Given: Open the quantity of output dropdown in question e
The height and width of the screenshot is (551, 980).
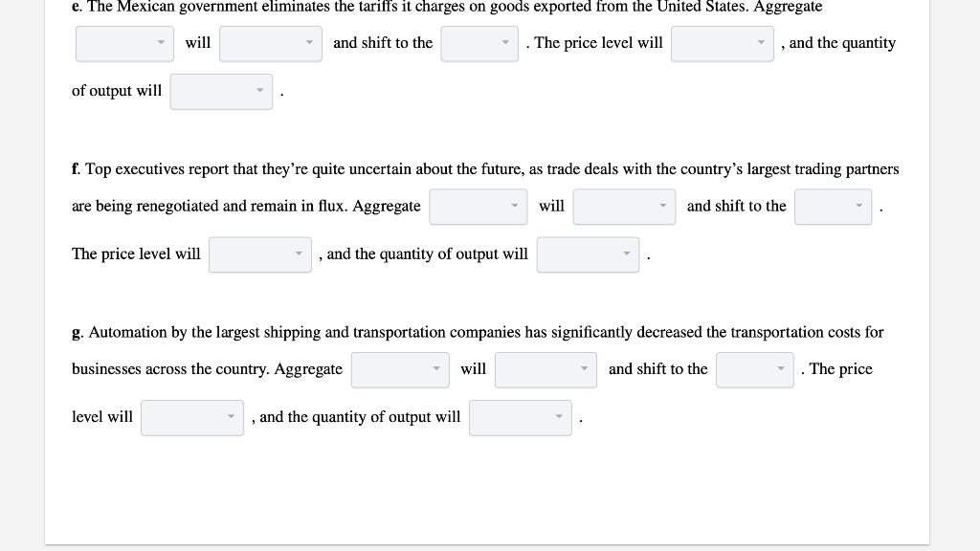Looking at the screenshot, I should [x=221, y=91].
